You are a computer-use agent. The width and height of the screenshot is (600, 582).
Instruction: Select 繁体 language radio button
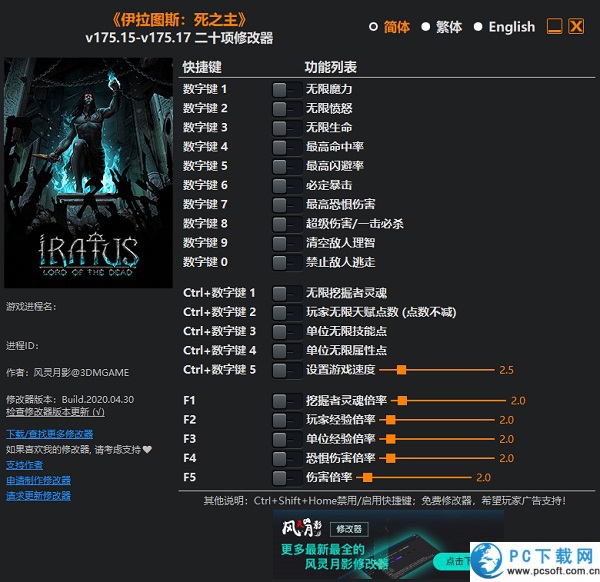tap(426, 27)
